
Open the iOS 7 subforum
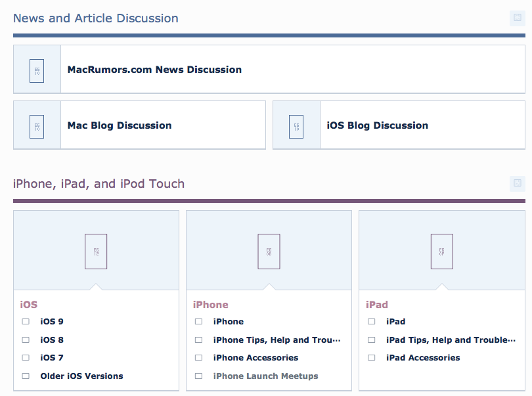[x=52, y=358]
